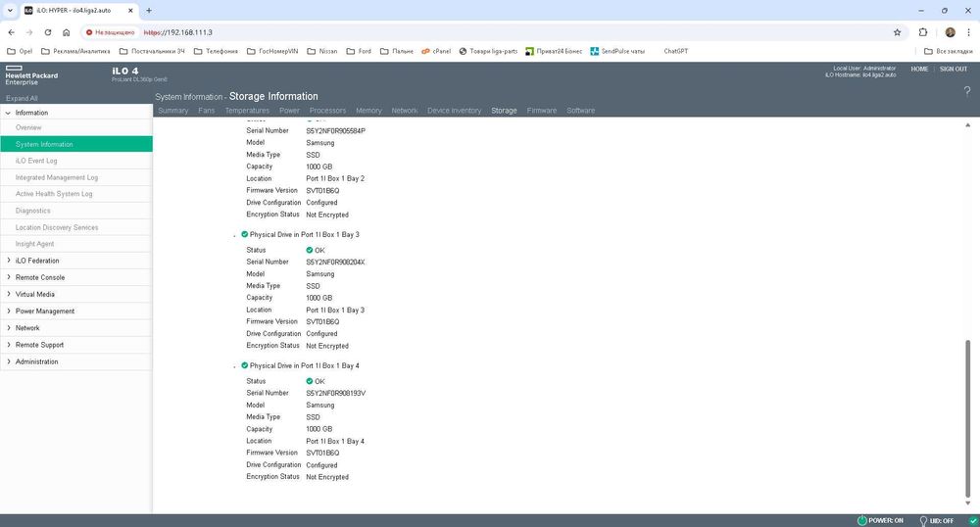The image size is (980, 527).
Task: Select System Information sidebar item
Action: 76,144
